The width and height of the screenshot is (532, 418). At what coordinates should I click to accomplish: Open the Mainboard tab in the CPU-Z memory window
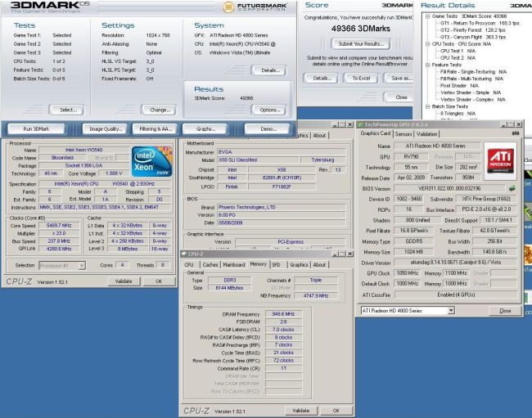234,265
